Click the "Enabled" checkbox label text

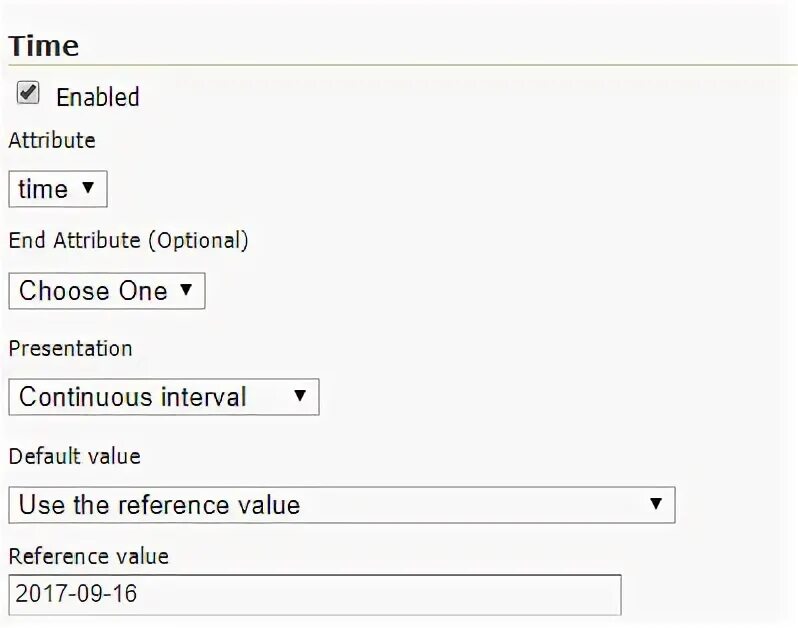97,98
